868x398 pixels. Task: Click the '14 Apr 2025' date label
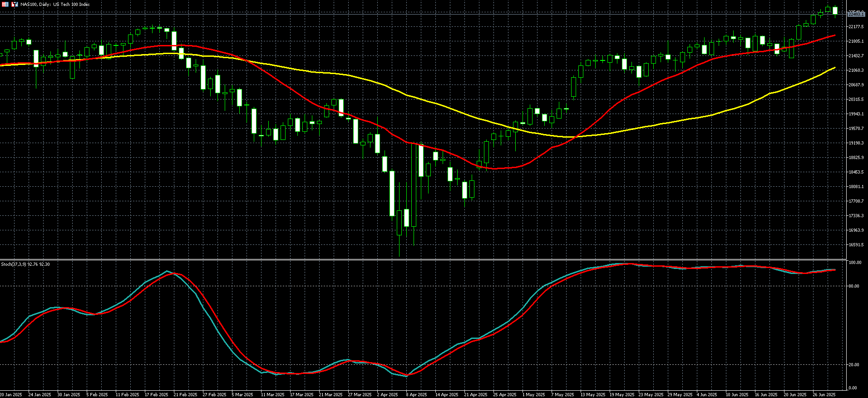pos(446,395)
